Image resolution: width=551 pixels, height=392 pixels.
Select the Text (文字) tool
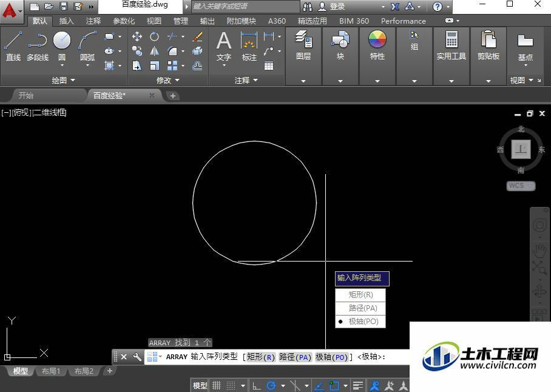[224, 46]
